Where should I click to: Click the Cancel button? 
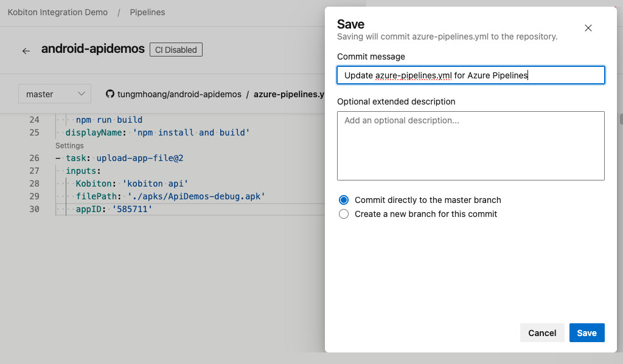pos(542,332)
